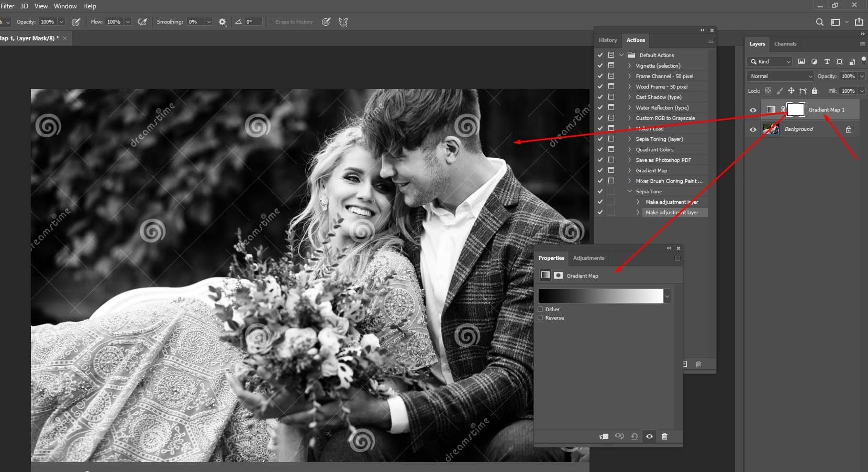Open the gradient picker dropdown in Properties
Image resolution: width=868 pixels, height=472 pixels.
pyautogui.click(x=668, y=296)
